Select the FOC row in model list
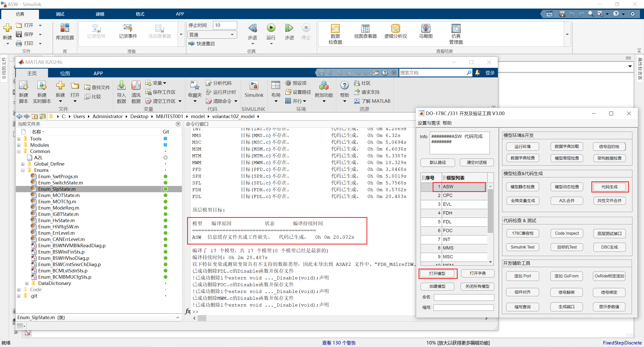This screenshot has width=644, height=347. coord(454,231)
